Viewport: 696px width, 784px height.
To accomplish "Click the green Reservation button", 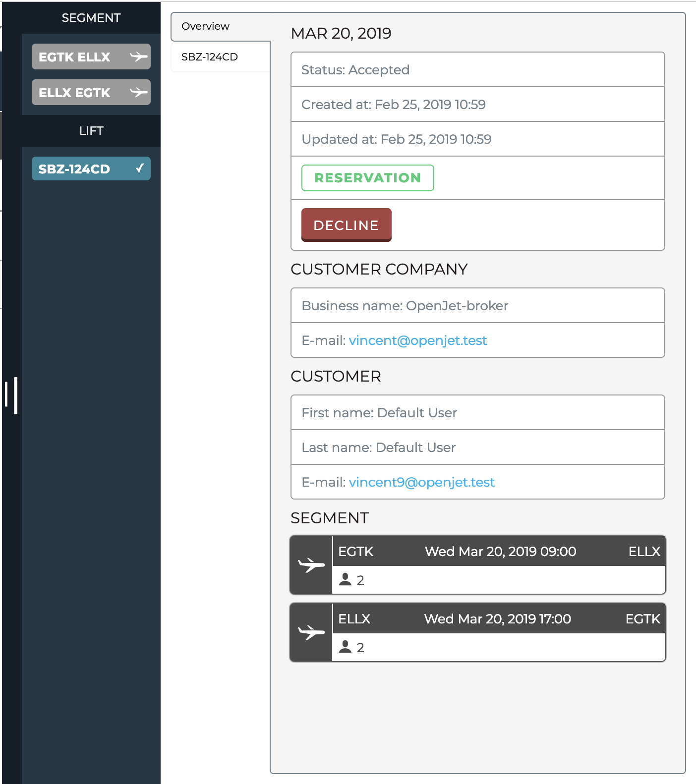I will [x=367, y=178].
